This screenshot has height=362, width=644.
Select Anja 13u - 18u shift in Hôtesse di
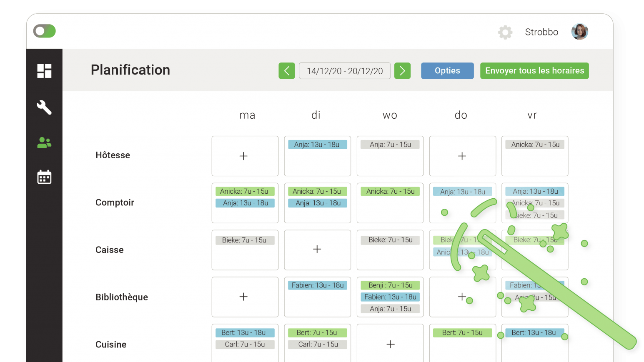(x=317, y=145)
